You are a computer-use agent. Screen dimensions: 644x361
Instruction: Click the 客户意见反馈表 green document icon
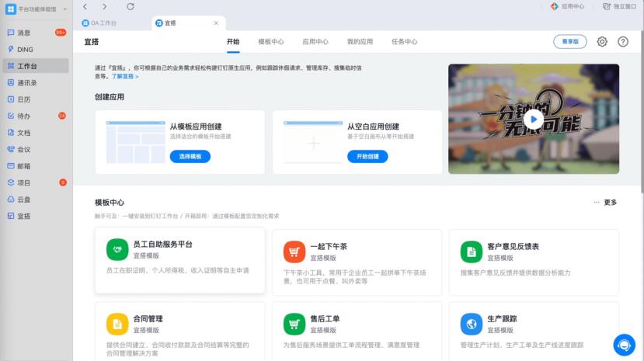coord(472,252)
